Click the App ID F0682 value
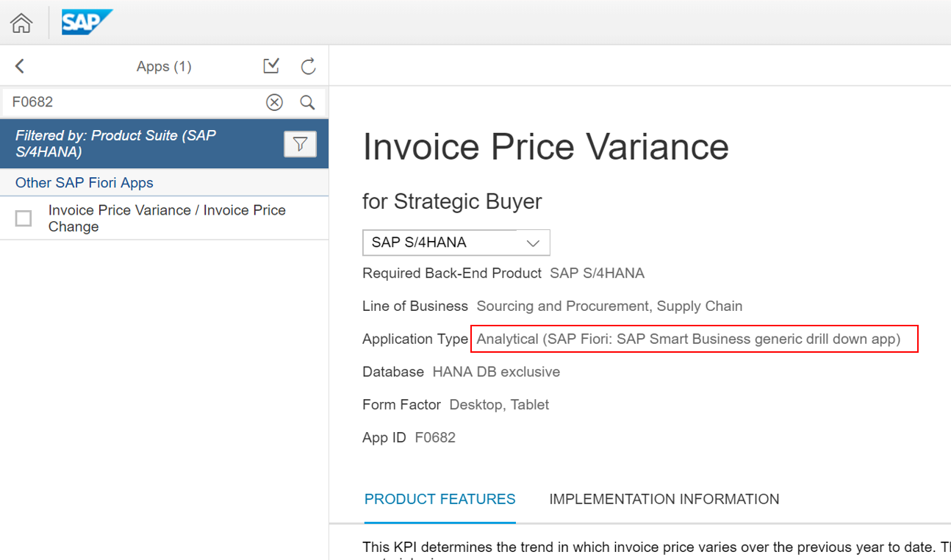This screenshot has height=560, width=951. click(435, 438)
